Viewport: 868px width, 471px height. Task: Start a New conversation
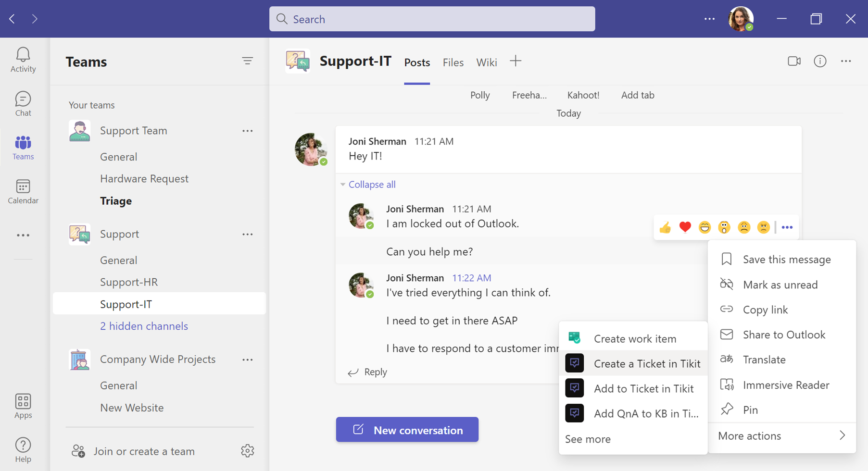click(407, 430)
